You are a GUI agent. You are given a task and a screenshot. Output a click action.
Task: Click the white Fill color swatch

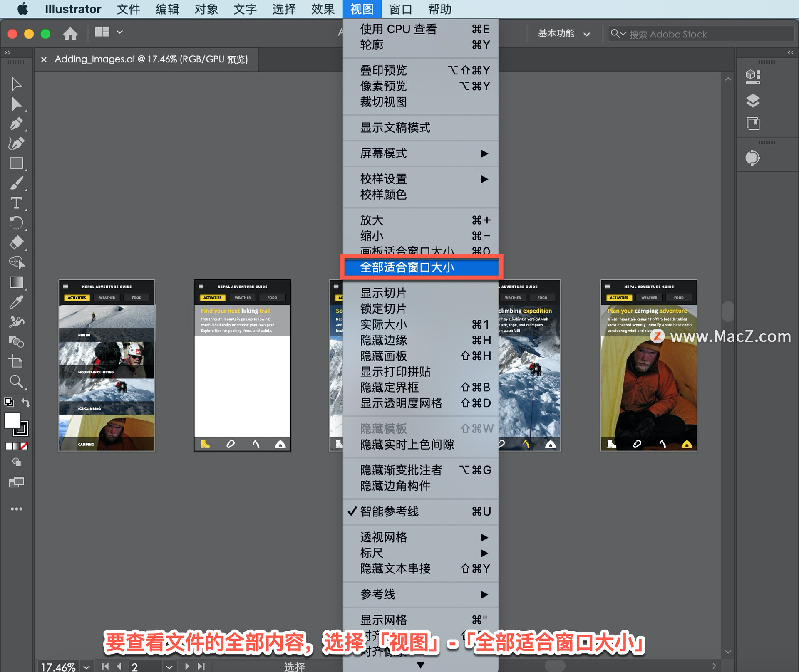(x=12, y=420)
